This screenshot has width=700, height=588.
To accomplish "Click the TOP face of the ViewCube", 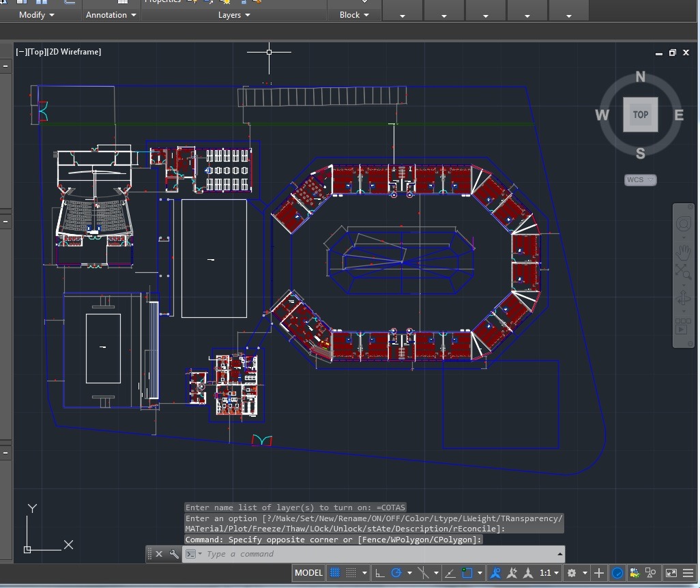I will click(x=640, y=115).
